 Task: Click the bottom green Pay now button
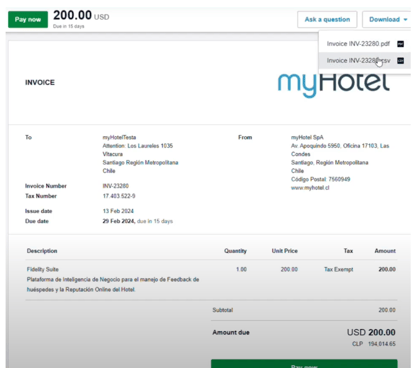click(x=304, y=364)
